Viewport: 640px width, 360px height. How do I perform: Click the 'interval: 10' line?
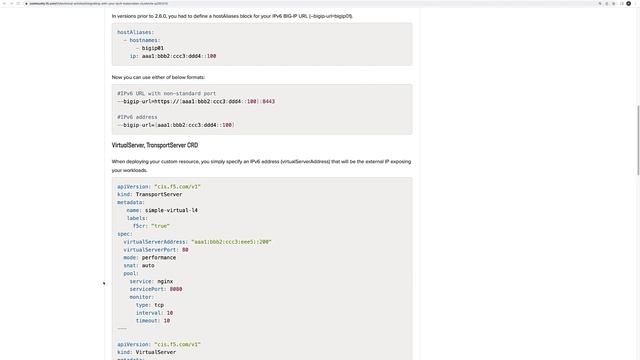tap(154, 313)
